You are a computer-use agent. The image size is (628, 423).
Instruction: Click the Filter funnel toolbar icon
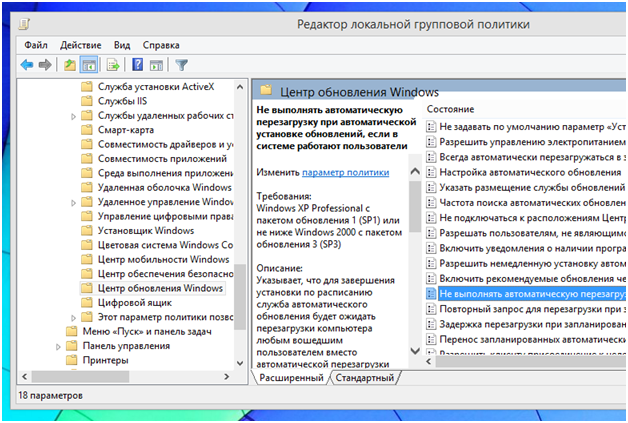click(x=182, y=65)
